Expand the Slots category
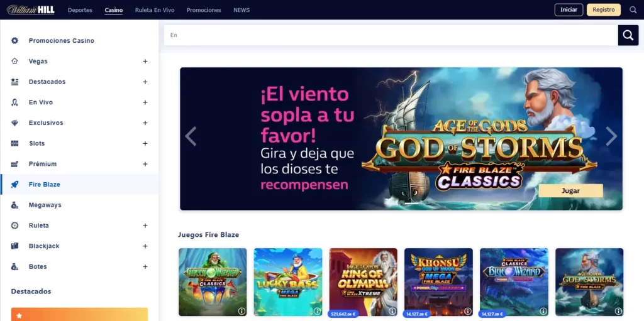The width and height of the screenshot is (644, 321). [145, 143]
